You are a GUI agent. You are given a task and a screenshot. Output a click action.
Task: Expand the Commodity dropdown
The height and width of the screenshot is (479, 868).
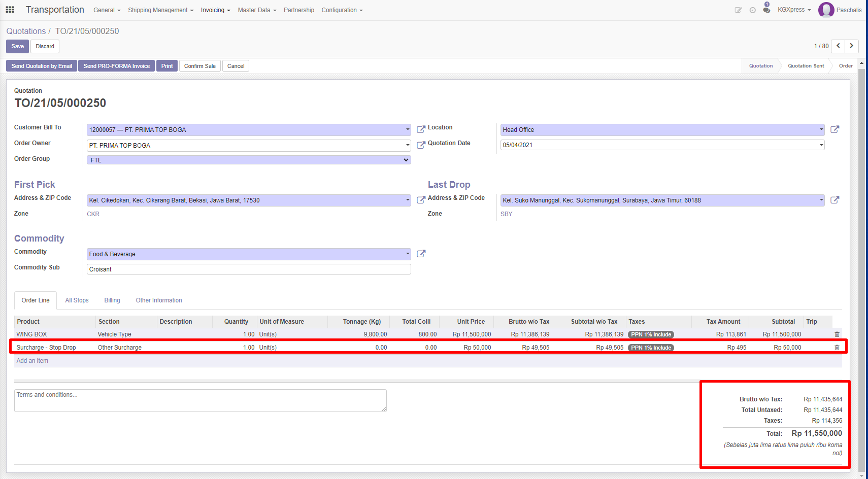(x=407, y=254)
